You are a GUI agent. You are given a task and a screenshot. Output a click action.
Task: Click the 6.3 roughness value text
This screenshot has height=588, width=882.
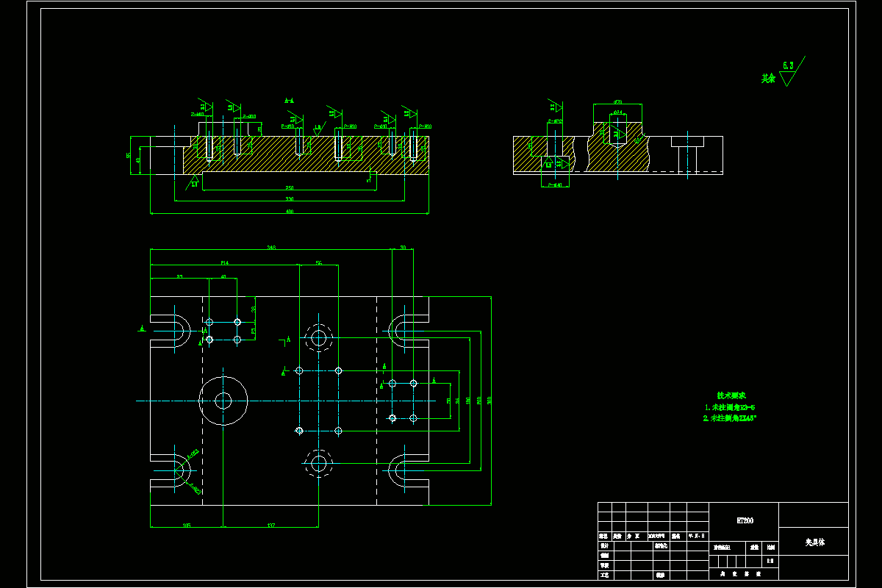789,65
